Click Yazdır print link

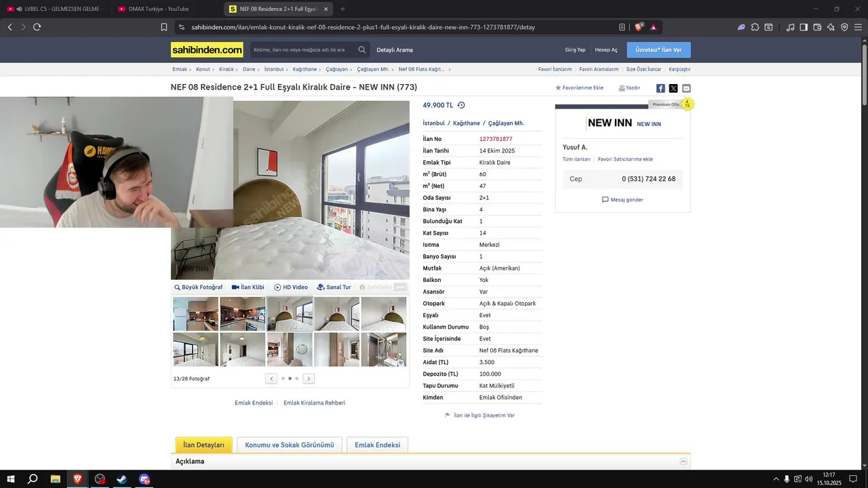pos(629,88)
